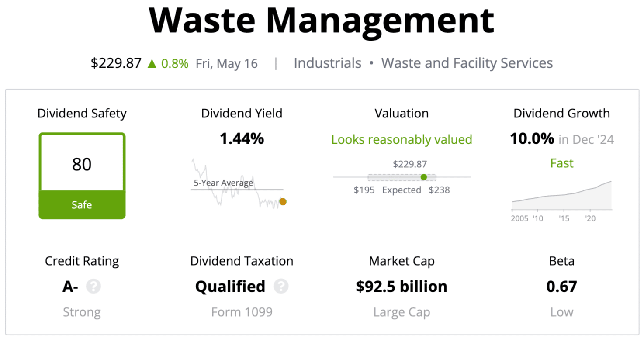The width and height of the screenshot is (644, 342).
Task: Click the A- credit rating value
Action: (70, 287)
